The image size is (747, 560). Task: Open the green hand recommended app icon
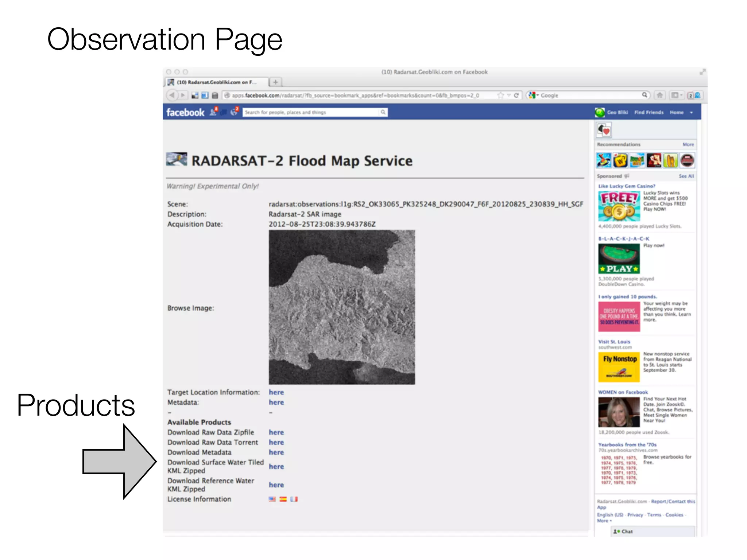[670, 160]
